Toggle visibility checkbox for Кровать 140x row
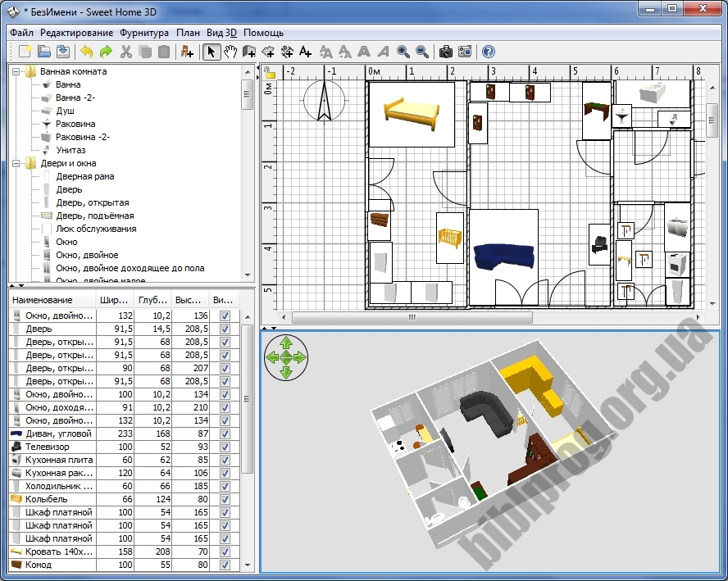This screenshot has width=728, height=581. [x=225, y=551]
